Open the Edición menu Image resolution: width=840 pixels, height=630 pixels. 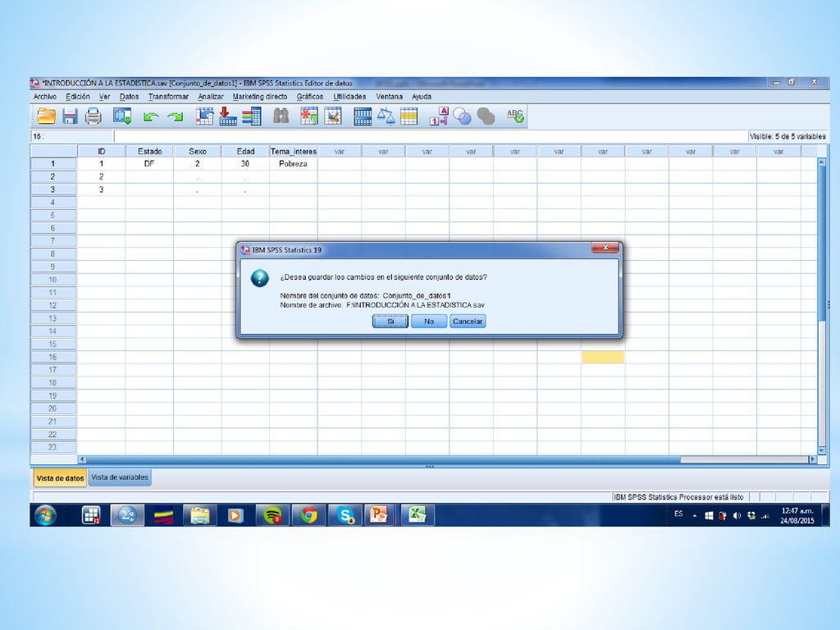(78, 97)
